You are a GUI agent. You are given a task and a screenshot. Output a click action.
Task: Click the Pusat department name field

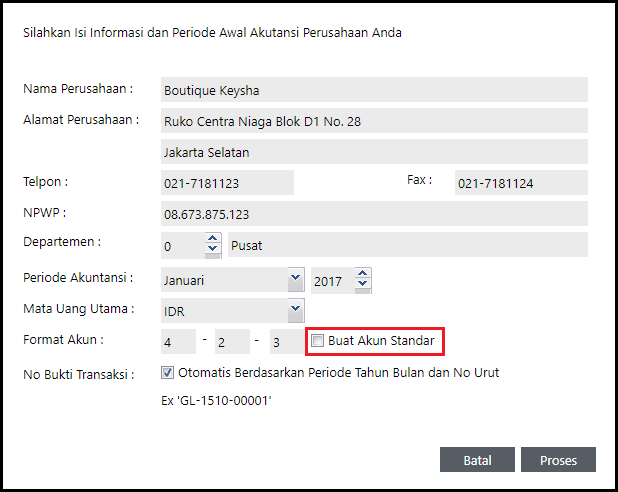coord(408,246)
